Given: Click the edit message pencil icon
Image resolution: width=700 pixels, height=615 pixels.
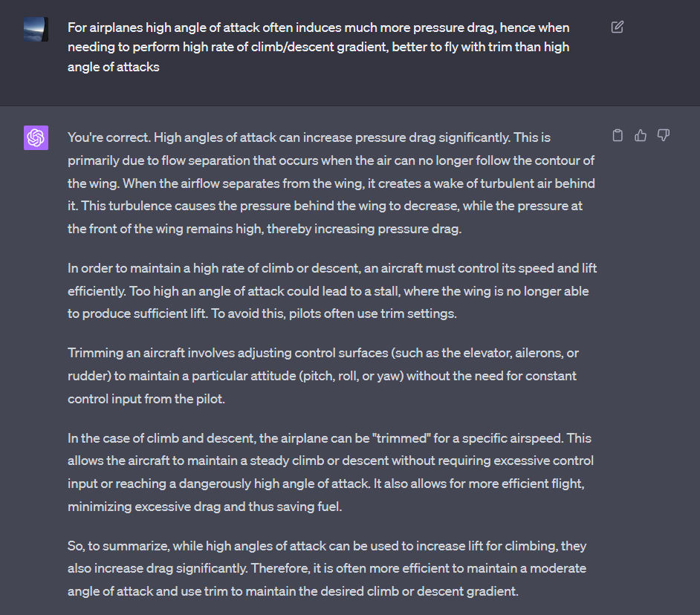Looking at the screenshot, I should (x=617, y=27).
